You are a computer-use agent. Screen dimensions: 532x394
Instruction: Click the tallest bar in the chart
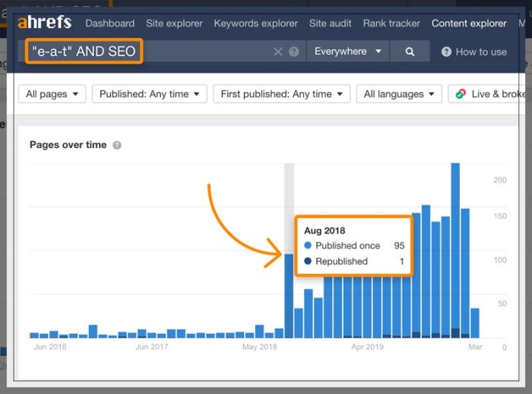(x=455, y=251)
